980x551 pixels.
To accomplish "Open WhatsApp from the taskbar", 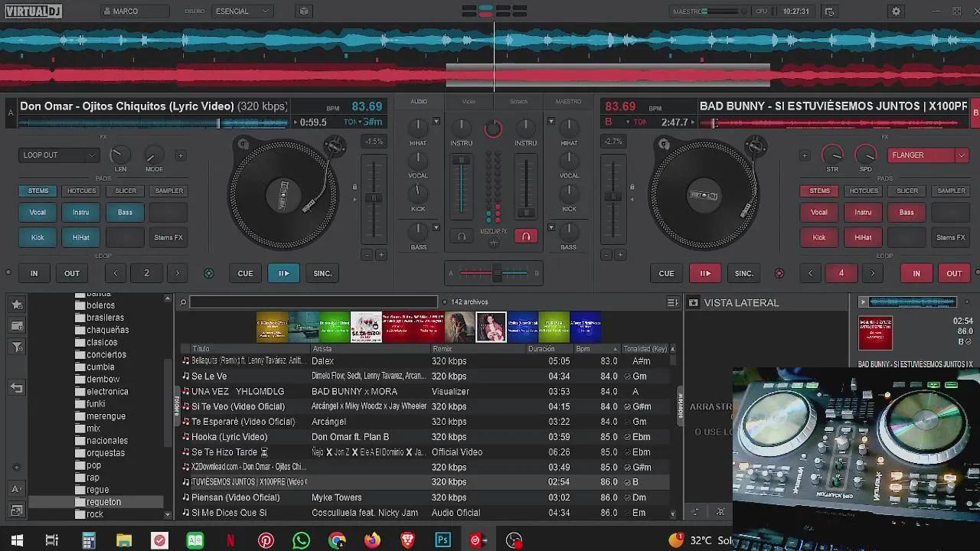I will (302, 540).
